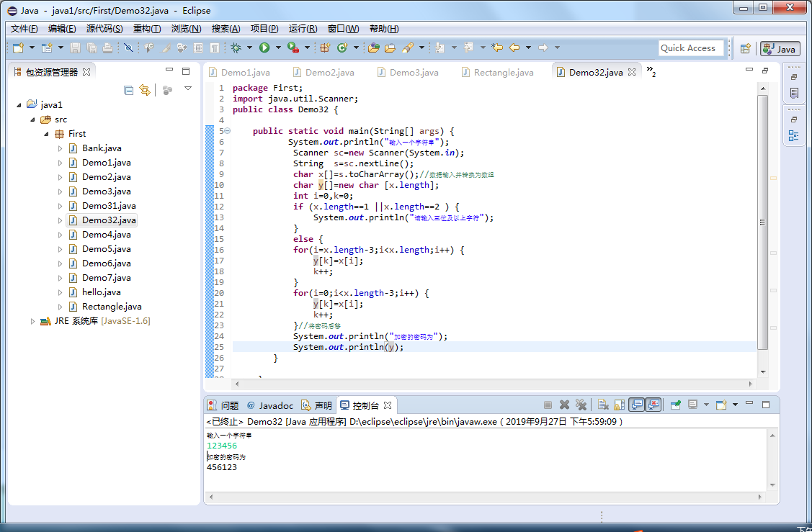812x532 pixels.
Task: Switch to the Javadoc view tab
Action: 270,405
